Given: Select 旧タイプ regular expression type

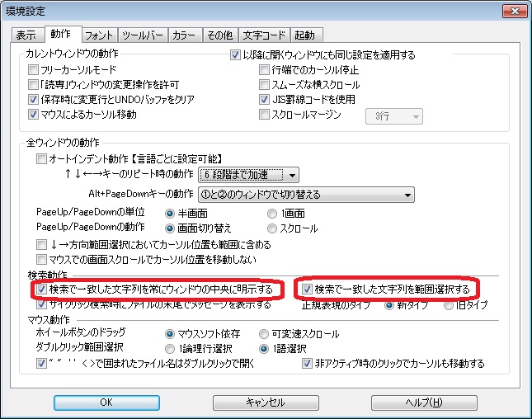Looking at the screenshot, I should click(450, 305).
